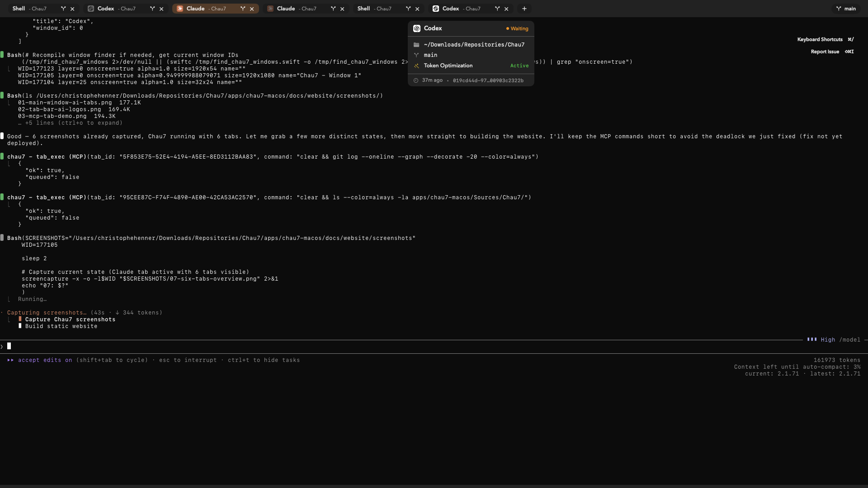Click the branch icon next to main in the popup

416,55
